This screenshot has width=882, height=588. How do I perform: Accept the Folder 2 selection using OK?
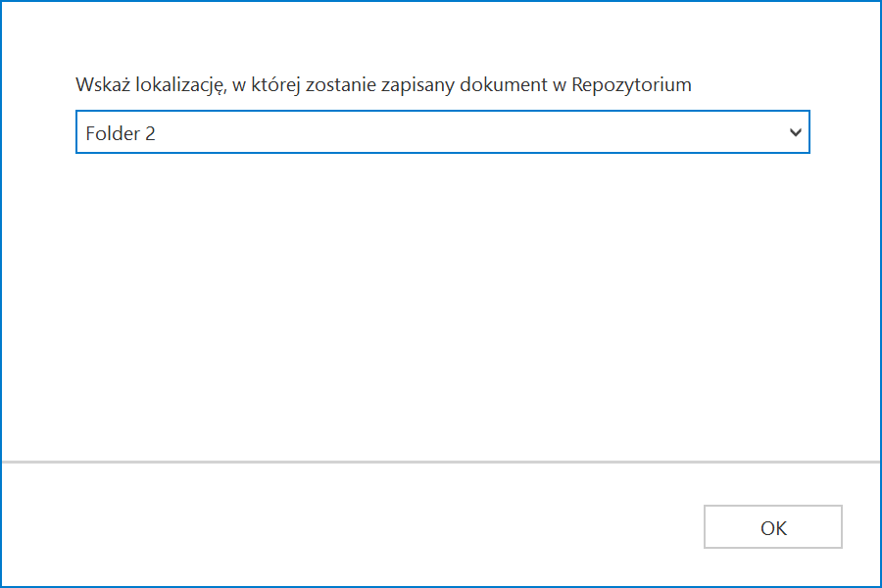[x=773, y=526]
